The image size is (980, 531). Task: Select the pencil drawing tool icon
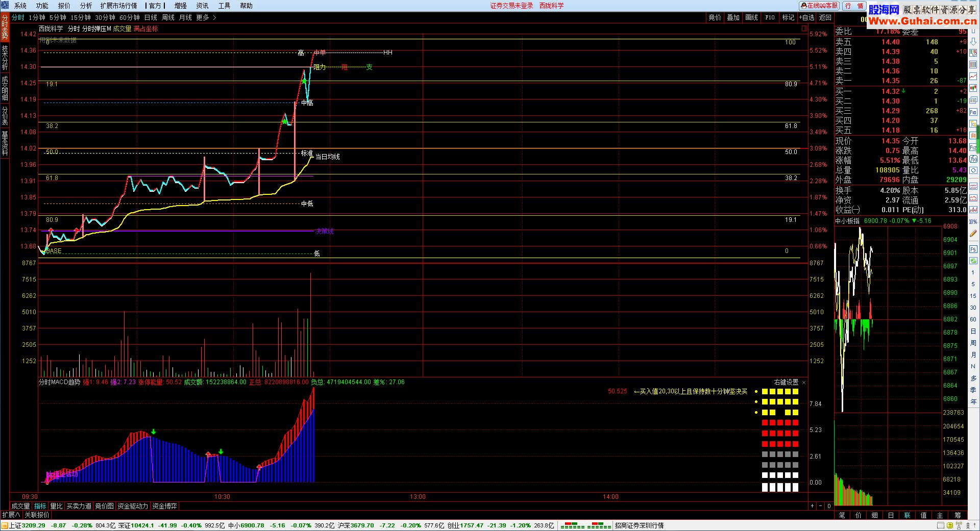[973, 234]
